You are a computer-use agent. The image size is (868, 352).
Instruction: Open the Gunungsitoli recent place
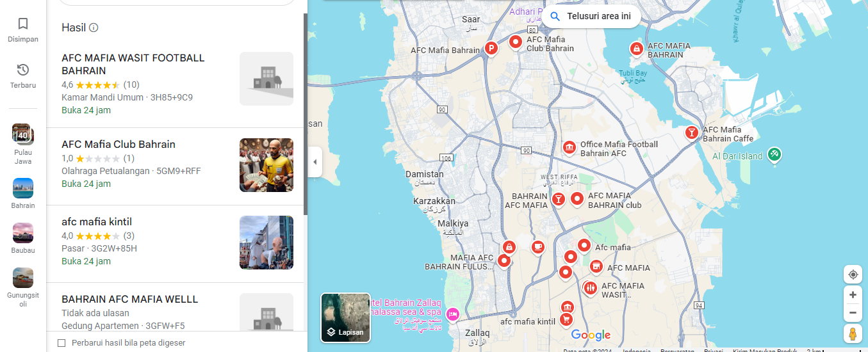tap(23, 288)
